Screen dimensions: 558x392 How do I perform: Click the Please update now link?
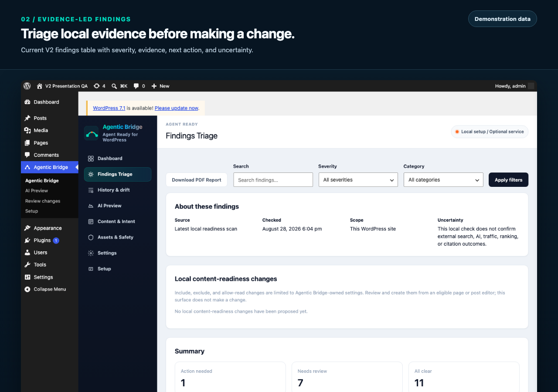[x=177, y=108]
